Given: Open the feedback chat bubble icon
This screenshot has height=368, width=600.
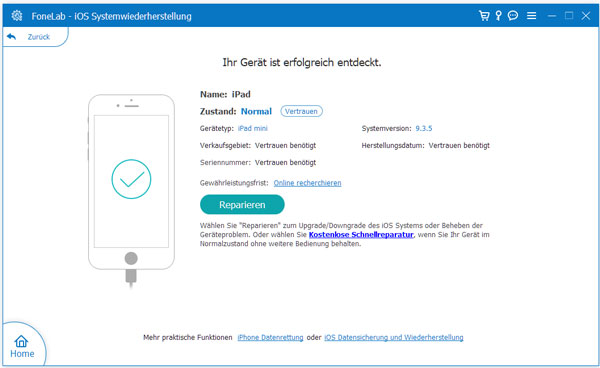Looking at the screenshot, I should pos(513,16).
